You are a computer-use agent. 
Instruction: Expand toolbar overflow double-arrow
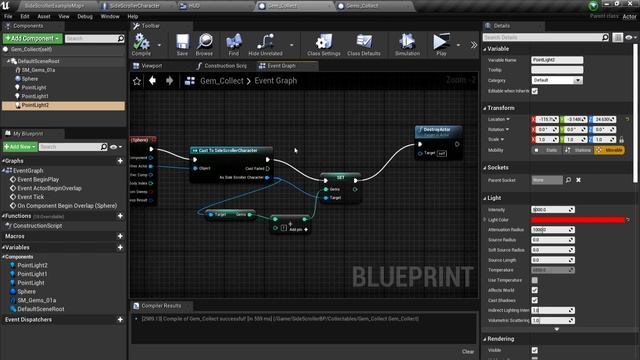pyautogui.click(x=473, y=45)
